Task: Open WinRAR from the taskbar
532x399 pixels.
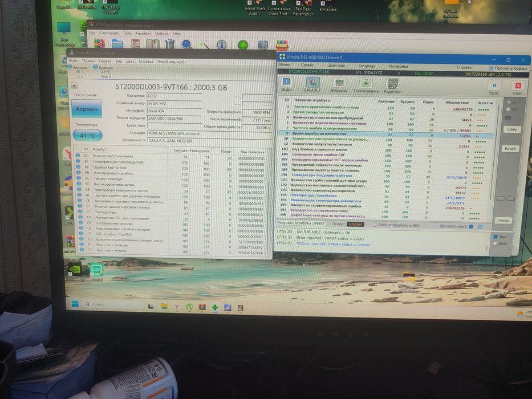Action: click(202, 307)
